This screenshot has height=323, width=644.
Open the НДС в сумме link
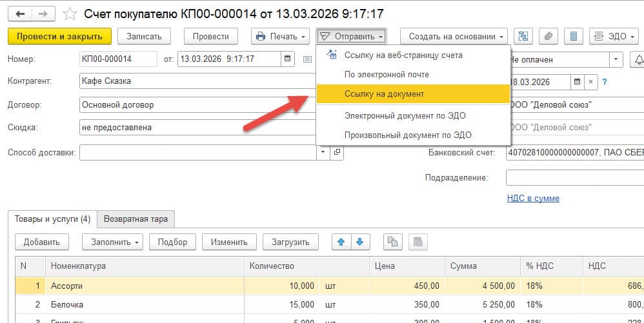[x=533, y=198]
